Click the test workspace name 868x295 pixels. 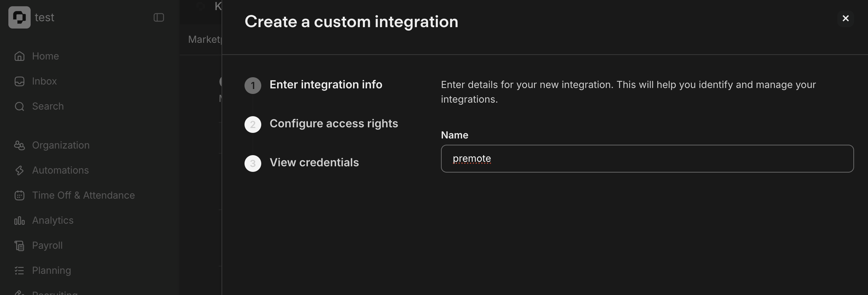pos(45,17)
